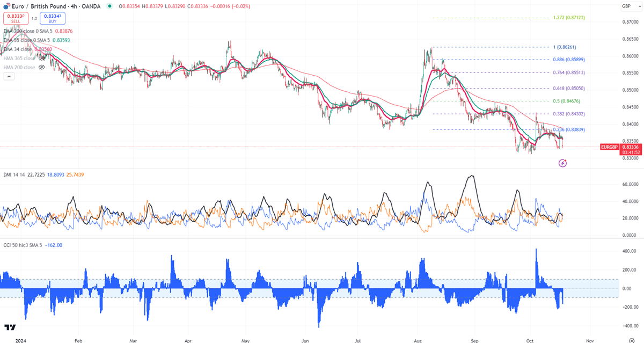The image size is (644, 343).
Task: Click the 0.86000 price axis label
Action: 631,56
